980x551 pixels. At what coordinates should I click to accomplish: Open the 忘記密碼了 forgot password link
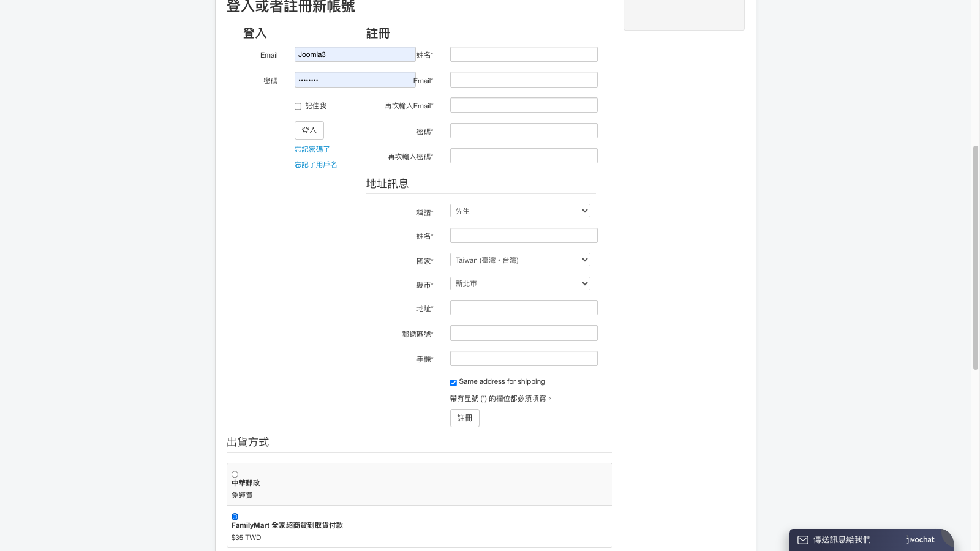click(312, 149)
